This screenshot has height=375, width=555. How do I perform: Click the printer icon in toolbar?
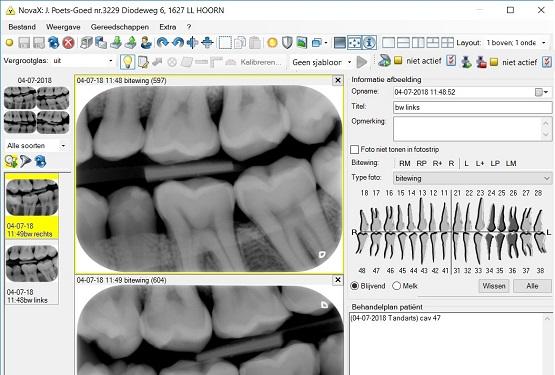[x=86, y=43]
